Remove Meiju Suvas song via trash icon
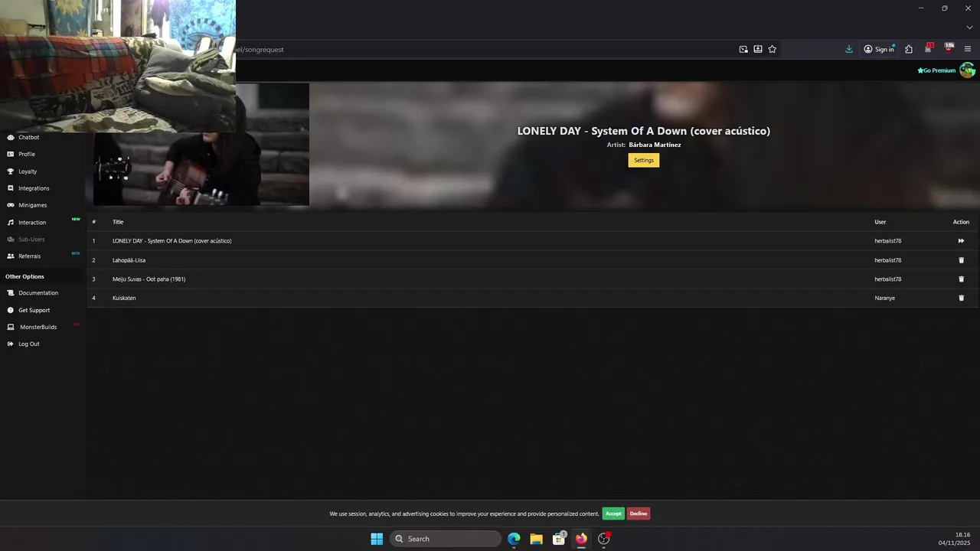Screen dimensions: 980x551 pyautogui.click(x=962, y=279)
